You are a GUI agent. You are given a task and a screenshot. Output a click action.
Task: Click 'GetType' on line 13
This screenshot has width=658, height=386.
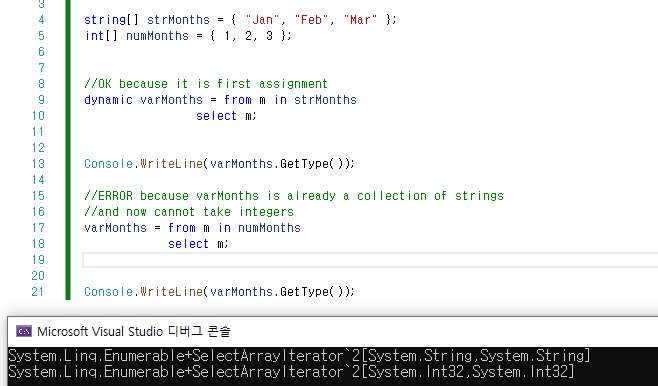click(x=304, y=164)
